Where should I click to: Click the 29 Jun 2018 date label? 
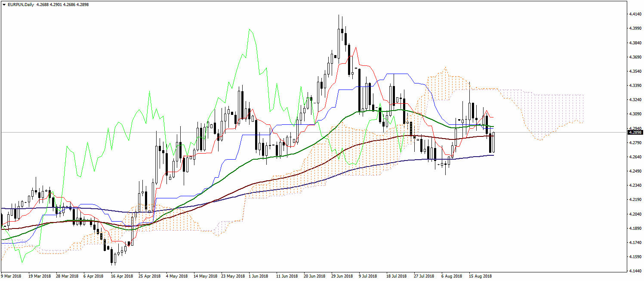point(342,276)
